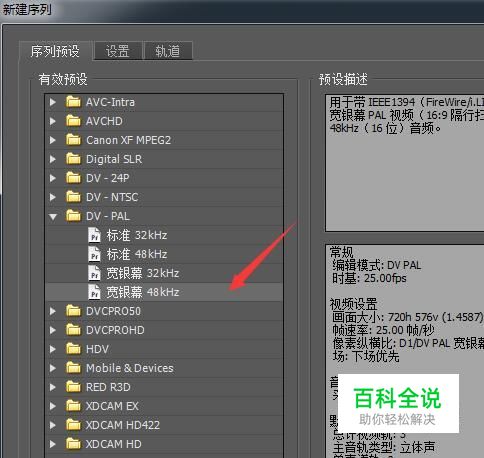Select the XDCAM HD label
Viewport: 484px width, 458px height.
point(114,444)
